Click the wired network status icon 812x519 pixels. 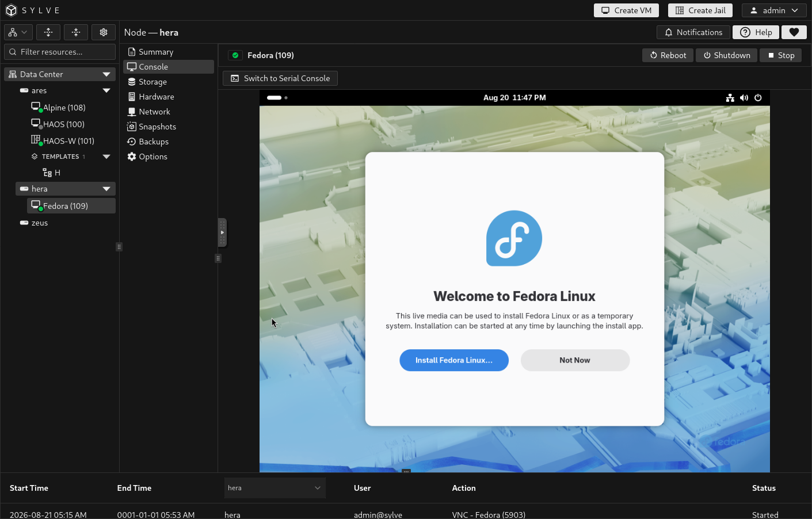coord(730,98)
